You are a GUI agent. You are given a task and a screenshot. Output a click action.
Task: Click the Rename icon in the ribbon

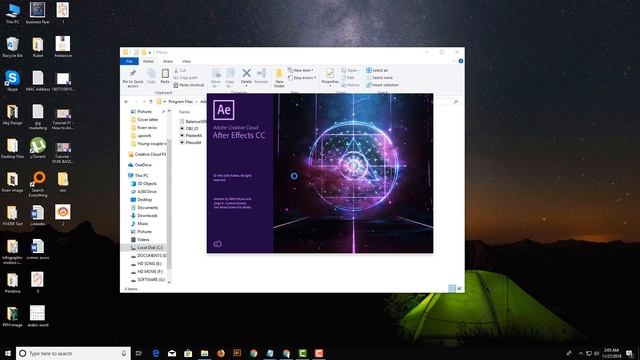tap(261, 73)
